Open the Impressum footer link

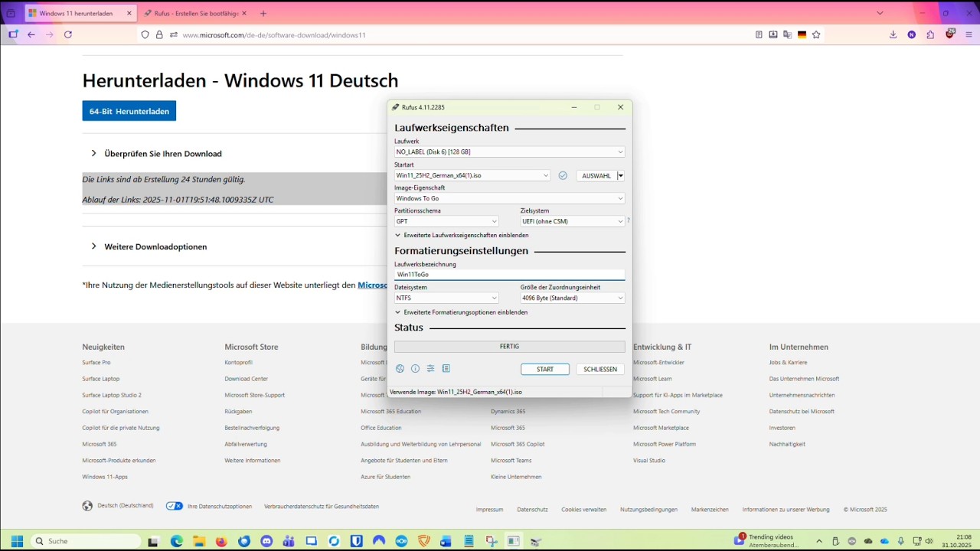pyautogui.click(x=490, y=509)
